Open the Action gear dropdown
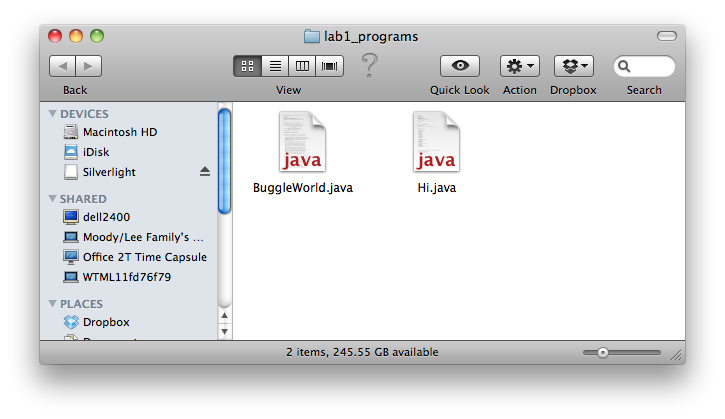The width and height of the screenshot is (725, 419). pos(520,66)
